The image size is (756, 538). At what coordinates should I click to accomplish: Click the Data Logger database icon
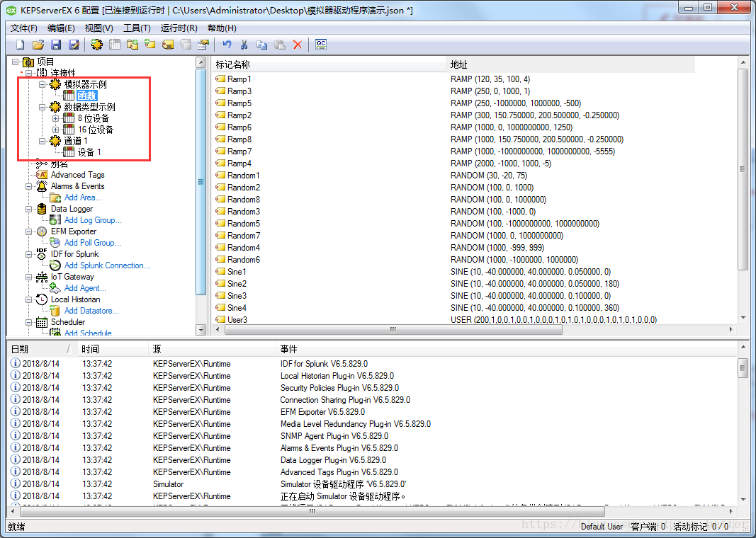[42, 209]
